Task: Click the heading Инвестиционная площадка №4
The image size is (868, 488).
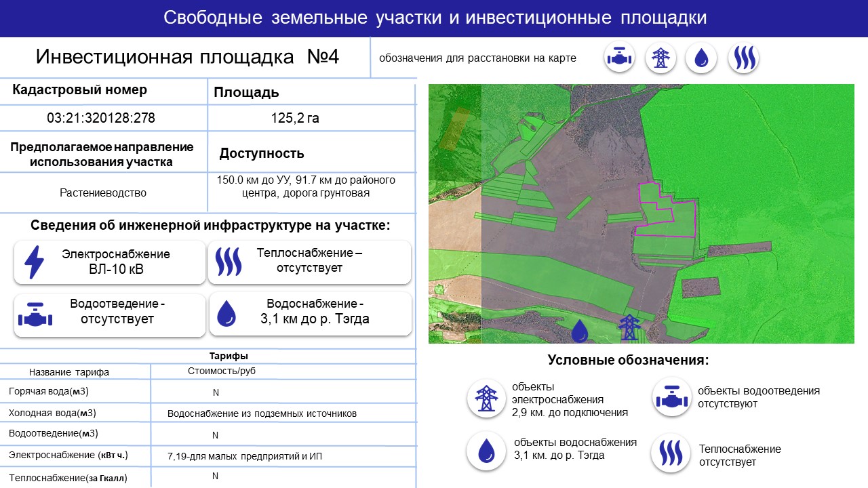Action: pos(187,57)
